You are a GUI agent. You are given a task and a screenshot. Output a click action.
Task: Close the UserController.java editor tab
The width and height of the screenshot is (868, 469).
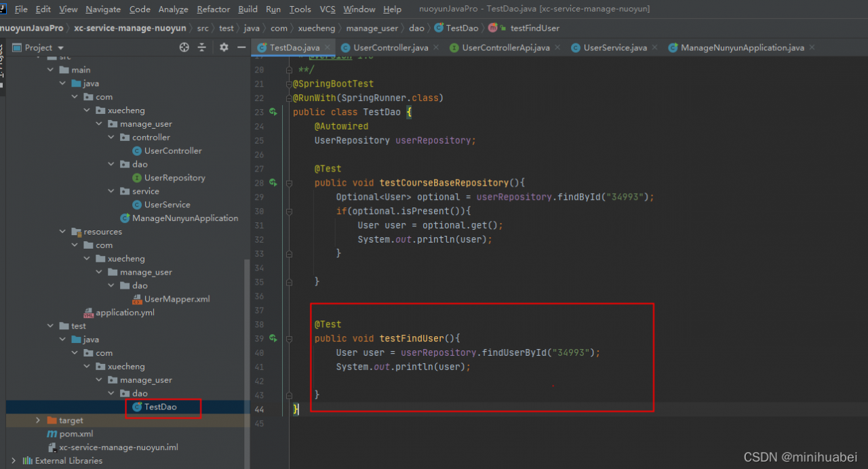tap(436, 47)
